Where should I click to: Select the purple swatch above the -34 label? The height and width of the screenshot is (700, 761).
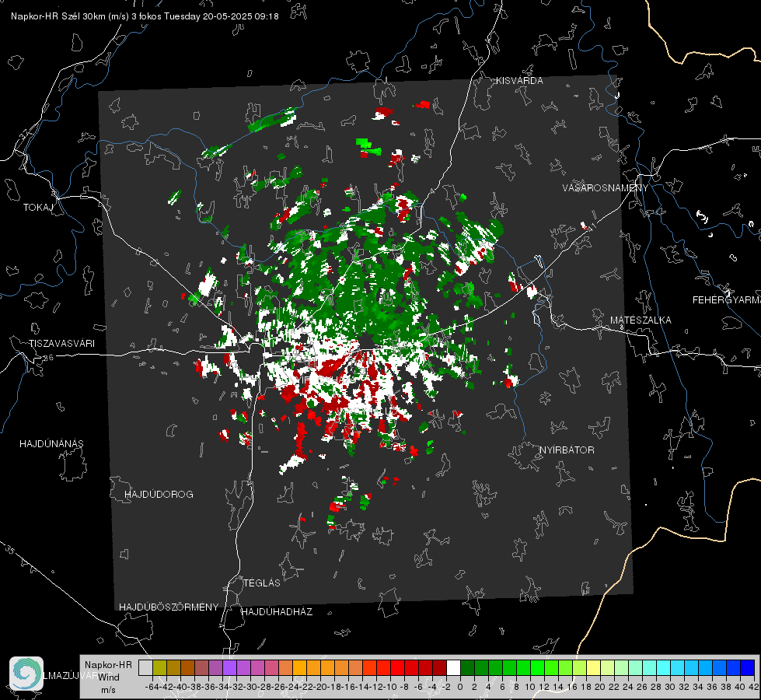tap(229, 668)
